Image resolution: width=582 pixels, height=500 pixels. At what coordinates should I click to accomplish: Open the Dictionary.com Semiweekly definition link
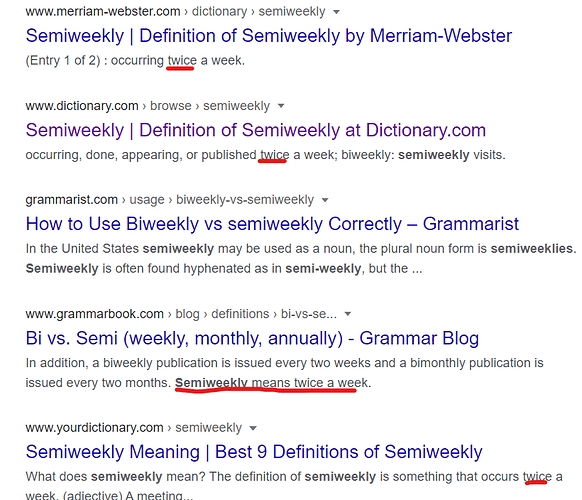coord(256,131)
